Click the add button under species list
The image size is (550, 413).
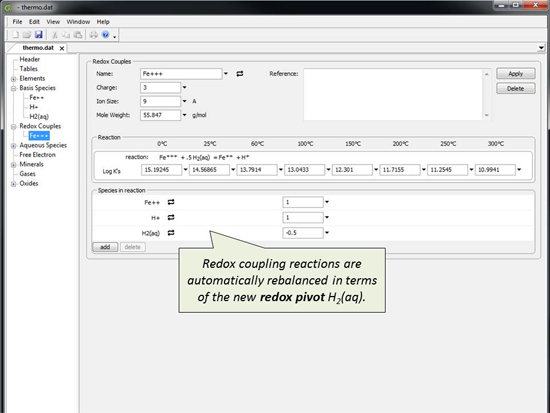tap(105, 247)
